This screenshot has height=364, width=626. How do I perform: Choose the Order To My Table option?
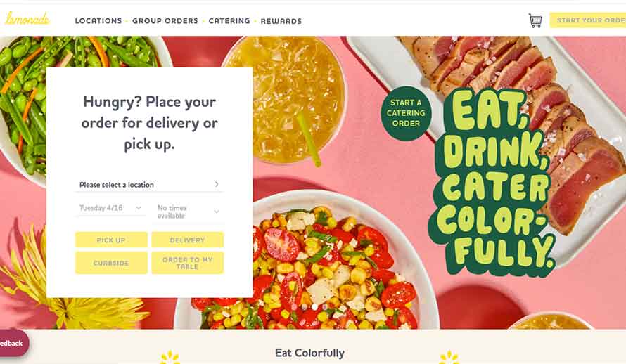tap(187, 263)
